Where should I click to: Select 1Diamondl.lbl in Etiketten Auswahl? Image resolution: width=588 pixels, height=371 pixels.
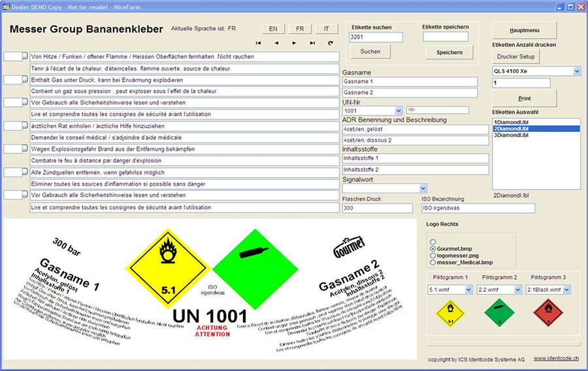click(x=536, y=122)
